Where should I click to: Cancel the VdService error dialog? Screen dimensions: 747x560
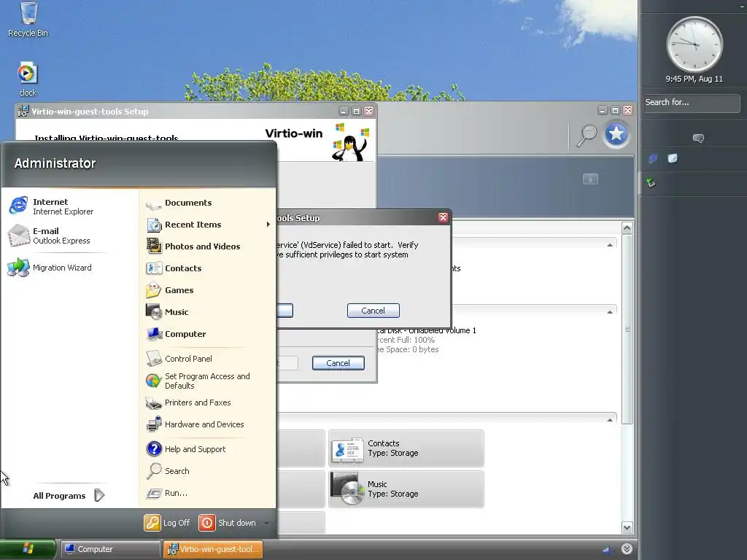(373, 311)
